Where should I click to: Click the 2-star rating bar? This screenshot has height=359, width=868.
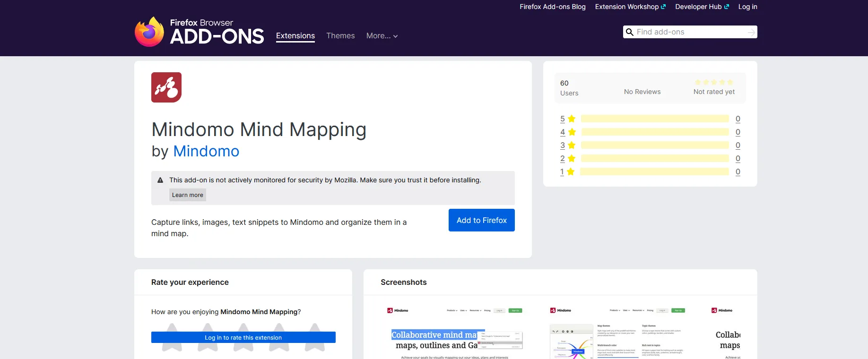click(x=655, y=158)
